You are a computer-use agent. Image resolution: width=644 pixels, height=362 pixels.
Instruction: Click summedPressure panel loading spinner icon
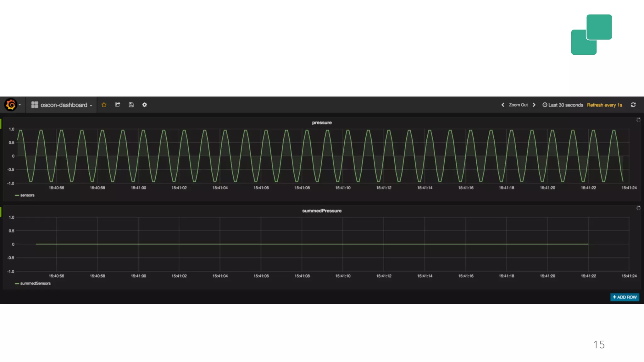[x=638, y=208]
